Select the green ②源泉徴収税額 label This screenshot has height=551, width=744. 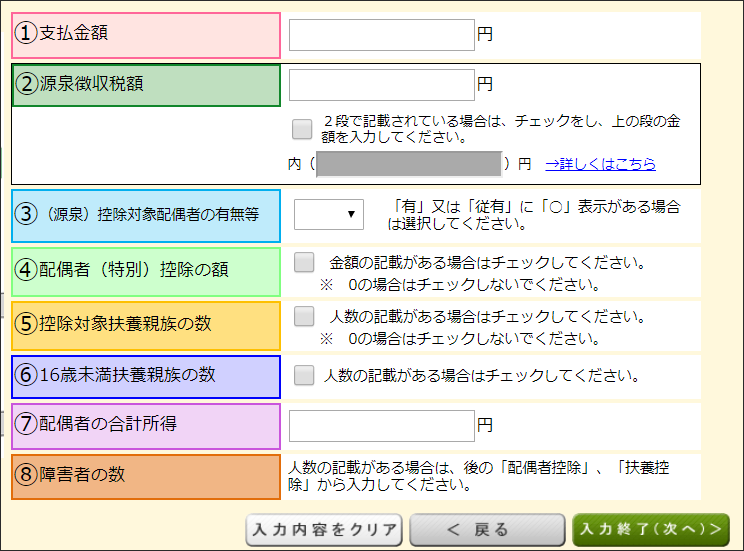[146, 85]
